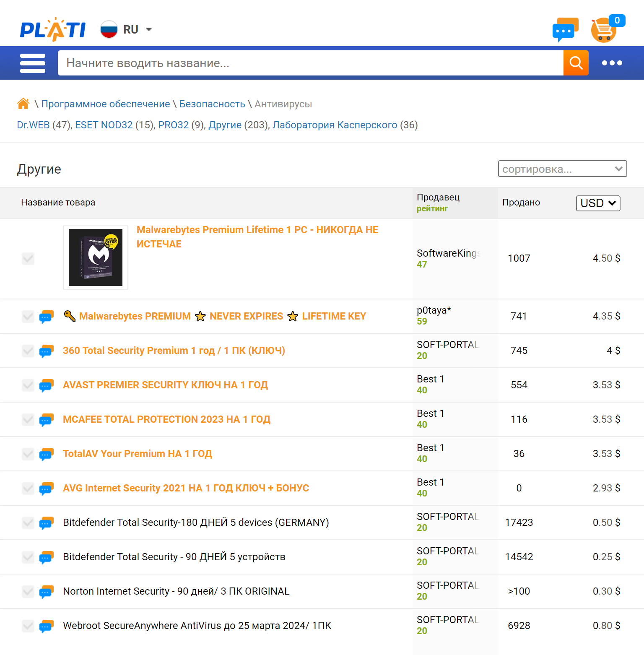This screenshot has width=644, height=655.
Task: Open chat icon for Malwarebytes PREMIUM row
Action: click(47, 317)
